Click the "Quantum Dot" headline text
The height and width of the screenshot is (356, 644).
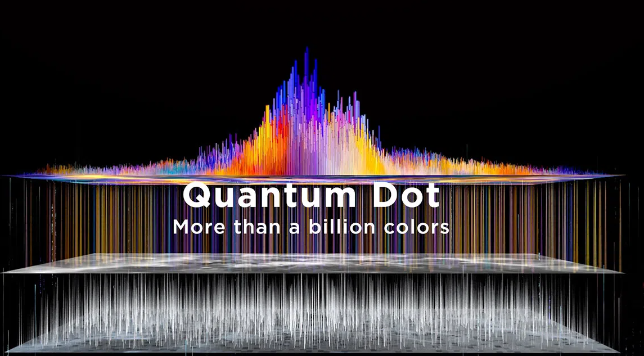(311, 196)
